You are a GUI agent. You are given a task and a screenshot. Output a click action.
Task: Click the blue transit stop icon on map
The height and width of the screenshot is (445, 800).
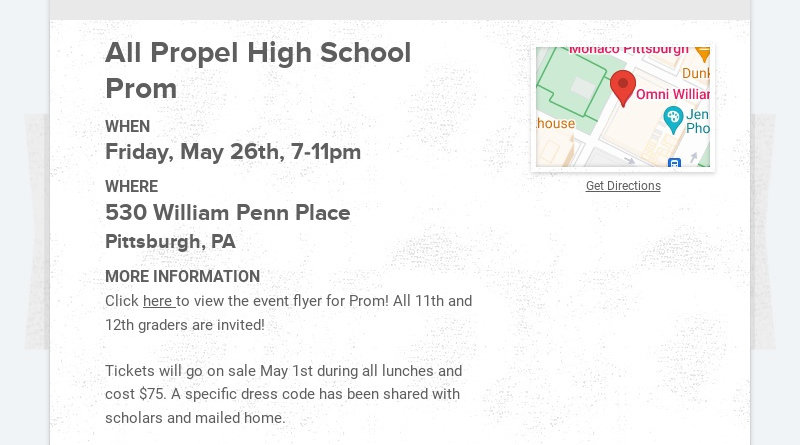674,162
